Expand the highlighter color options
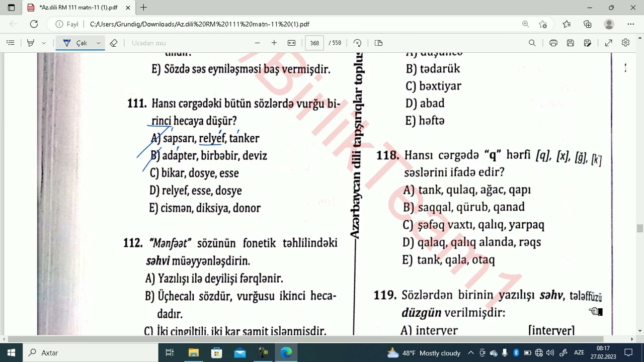The height and width of the screenshot is (362, 644). coord(44,43)
